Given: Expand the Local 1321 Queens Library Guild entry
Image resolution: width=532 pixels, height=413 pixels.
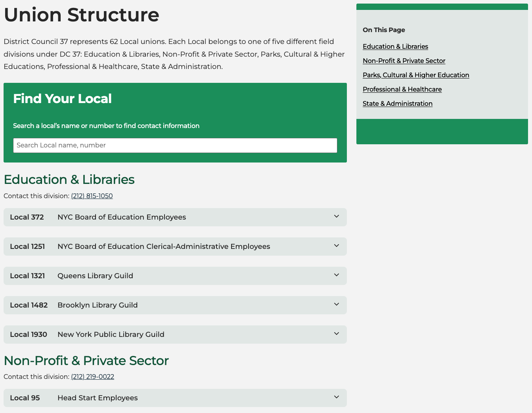Looking at the screenshot, I should pyautogui.click(x=336, y=275).
